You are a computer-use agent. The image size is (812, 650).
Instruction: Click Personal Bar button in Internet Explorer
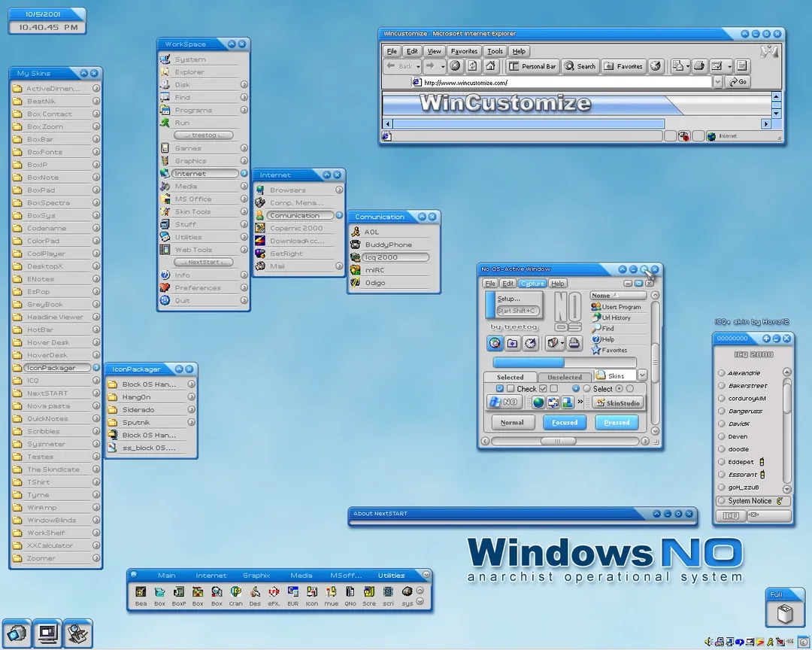532,66
